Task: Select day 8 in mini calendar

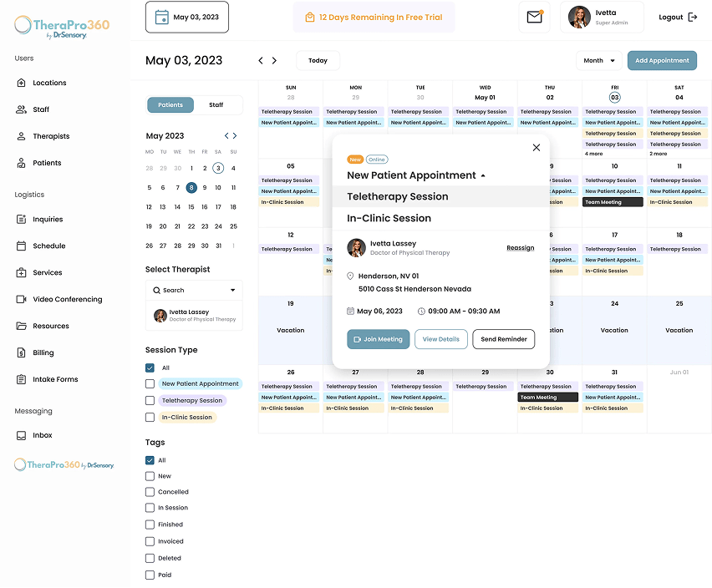Action: click(191, 187)
